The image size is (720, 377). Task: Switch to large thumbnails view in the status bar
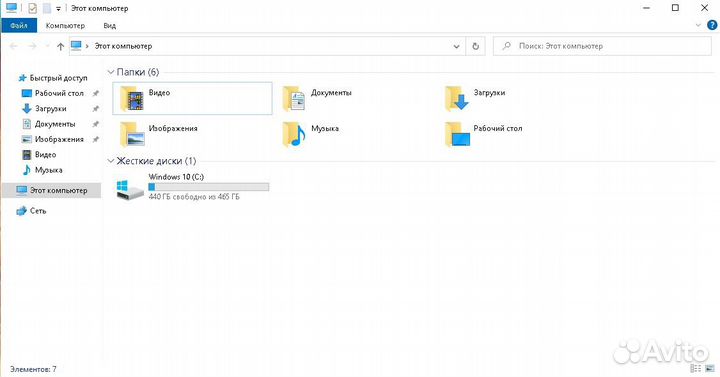click(x=710, y=369)
